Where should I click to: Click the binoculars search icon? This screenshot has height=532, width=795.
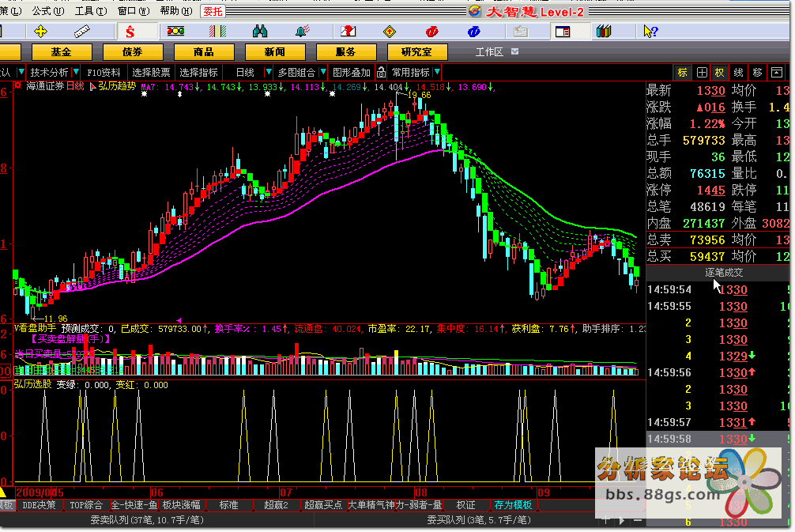(x=260, y=32)
